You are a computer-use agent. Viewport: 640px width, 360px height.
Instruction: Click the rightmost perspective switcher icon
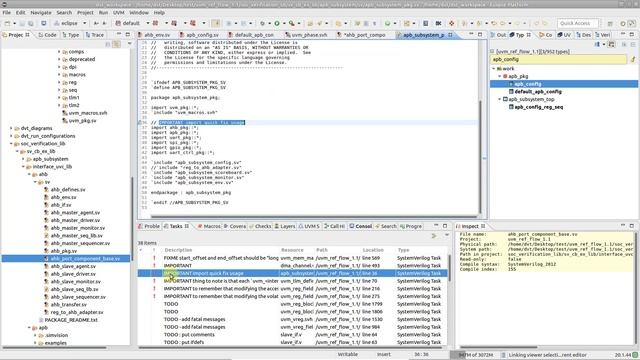tap(632, 24)
